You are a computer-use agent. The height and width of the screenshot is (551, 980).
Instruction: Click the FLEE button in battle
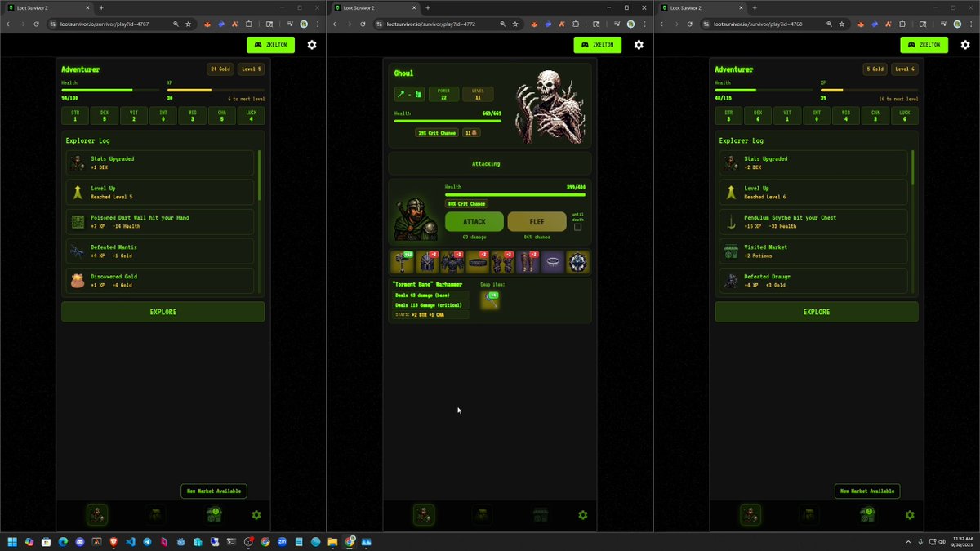tap(537, 221)
